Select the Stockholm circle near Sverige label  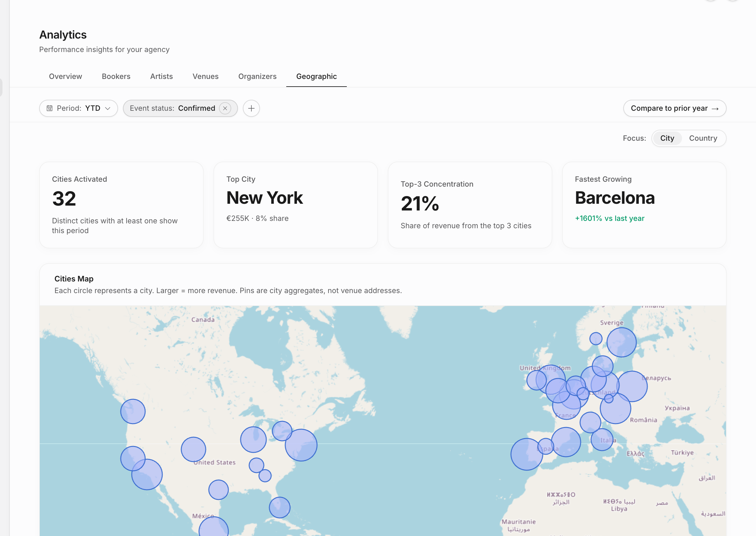click(621, 342)
